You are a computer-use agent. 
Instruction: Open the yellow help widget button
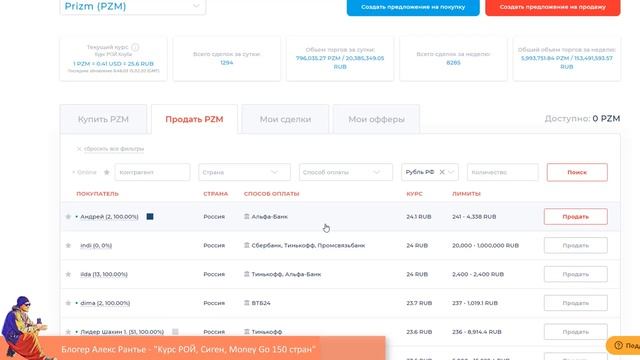(x=624, y=346)
